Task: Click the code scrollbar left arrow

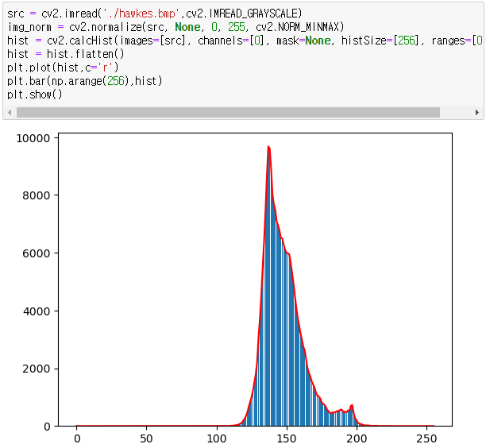Action: 10,112
